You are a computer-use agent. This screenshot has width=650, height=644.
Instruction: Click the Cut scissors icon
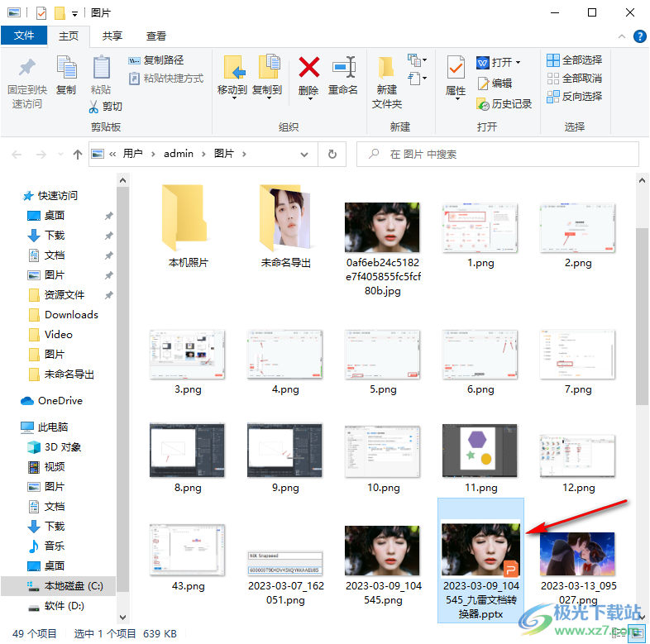pyautogui.click(x=93, y=107)
